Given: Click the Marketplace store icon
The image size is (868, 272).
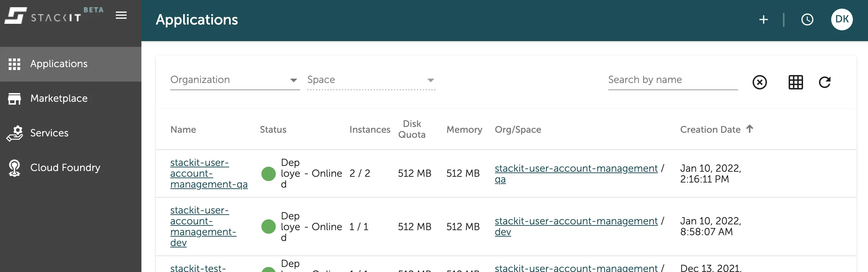Looking at the screenshot, I should click(x=14, y=98).
